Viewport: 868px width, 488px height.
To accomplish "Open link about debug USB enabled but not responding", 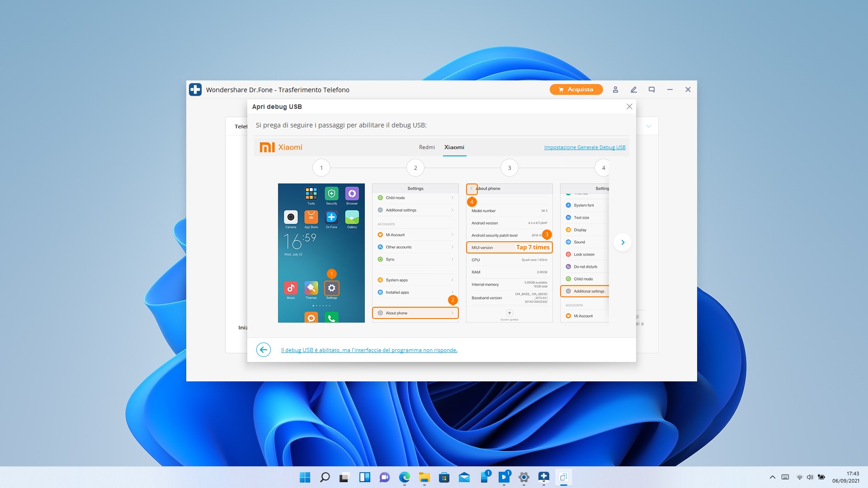I will [369, 350].
